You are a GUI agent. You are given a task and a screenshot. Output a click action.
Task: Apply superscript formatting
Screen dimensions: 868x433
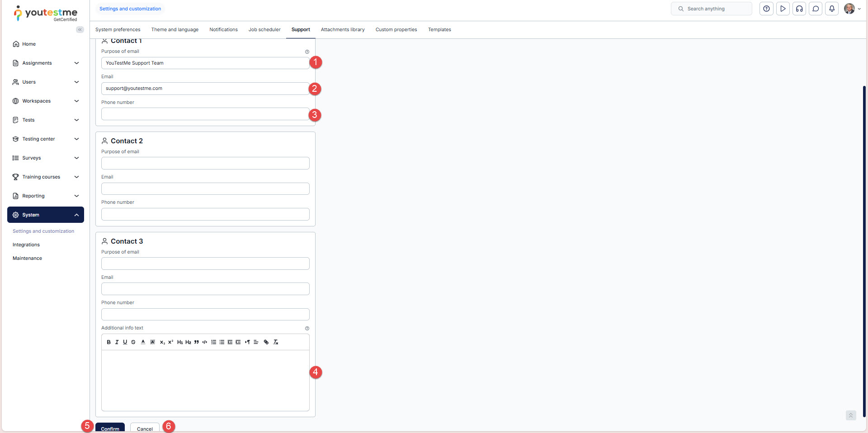coord(170,342)
